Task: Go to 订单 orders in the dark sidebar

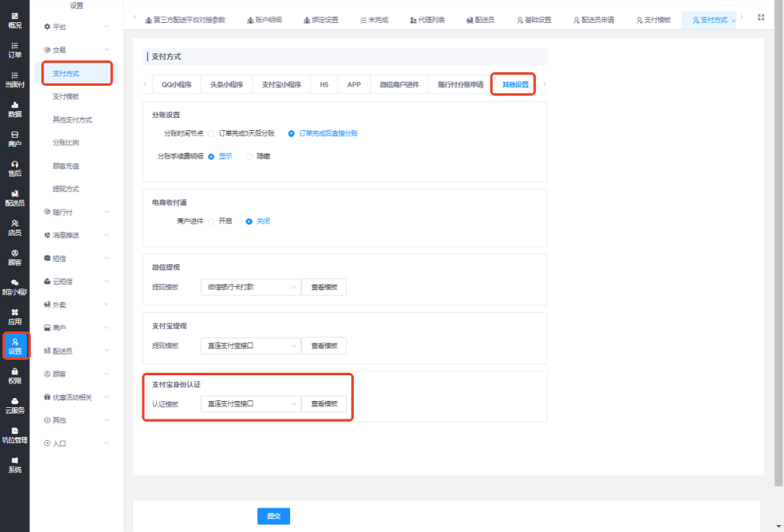Action: click(x=15, y=50)
